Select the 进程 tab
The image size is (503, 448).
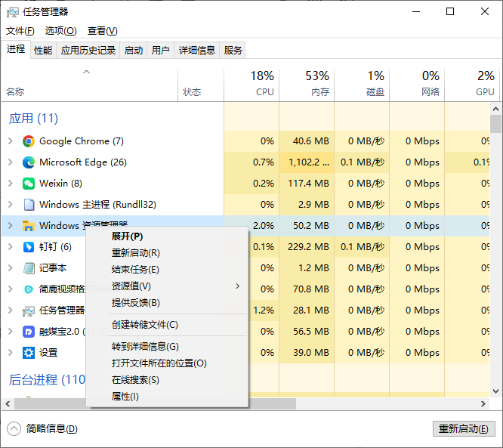(x=16, y=49)
